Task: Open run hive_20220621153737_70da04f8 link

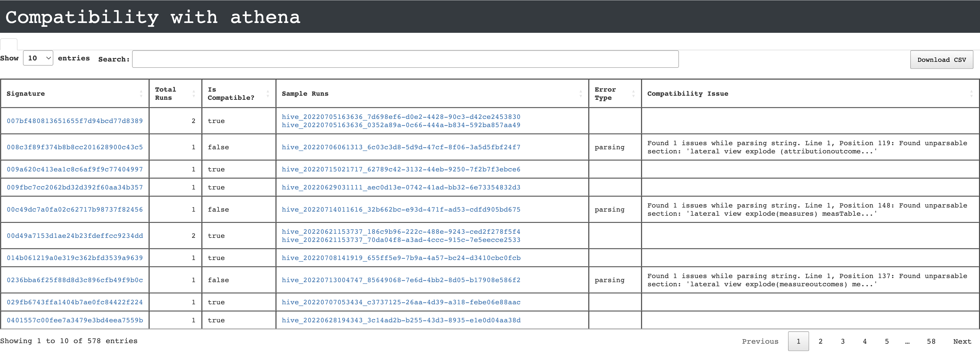Action: pos(401,240)
